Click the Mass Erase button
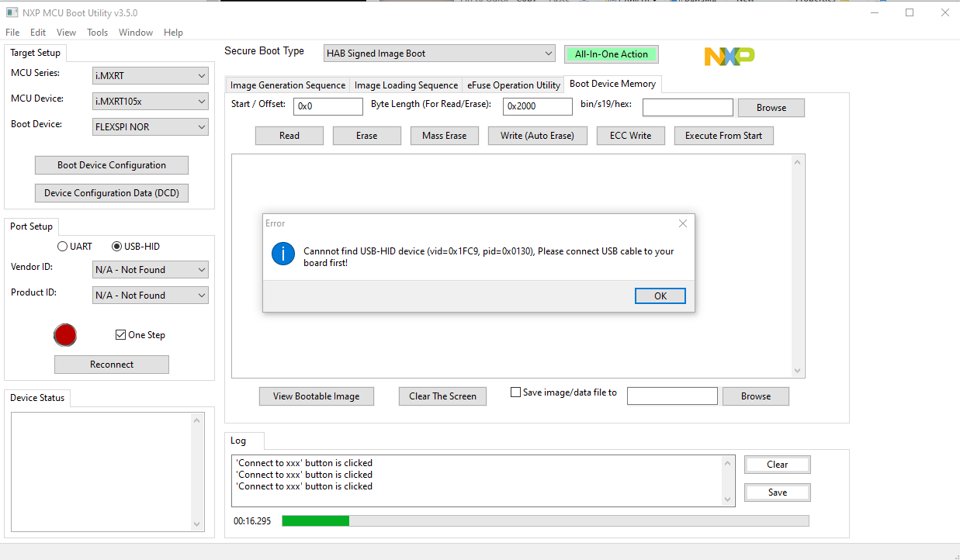The width and height of the screenshot is (960, 560). point(444,135)
